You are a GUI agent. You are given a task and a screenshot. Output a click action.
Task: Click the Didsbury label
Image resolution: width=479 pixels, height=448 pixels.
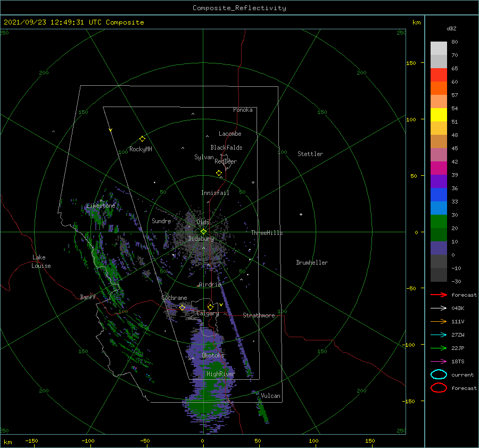click(201, 239)
